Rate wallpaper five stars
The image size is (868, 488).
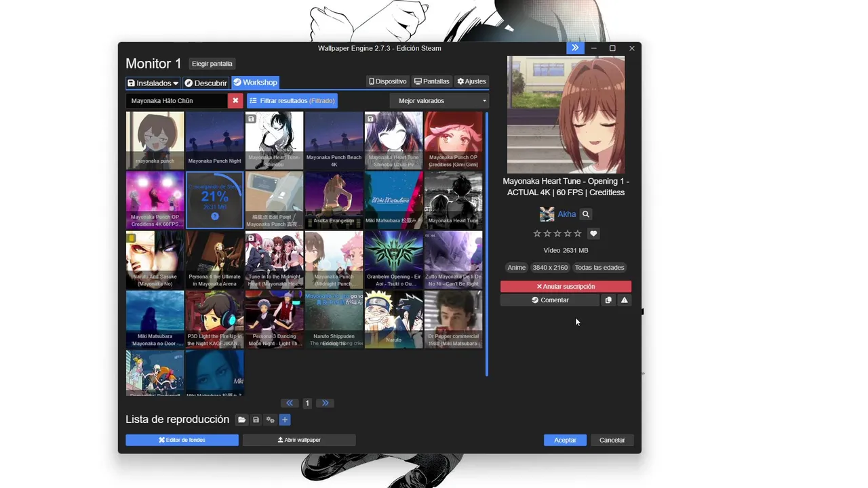tap(578, 233)
